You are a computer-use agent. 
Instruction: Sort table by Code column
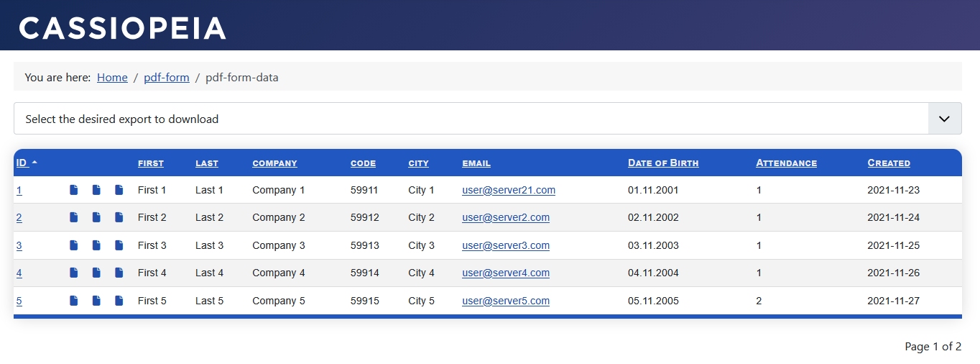364,163
